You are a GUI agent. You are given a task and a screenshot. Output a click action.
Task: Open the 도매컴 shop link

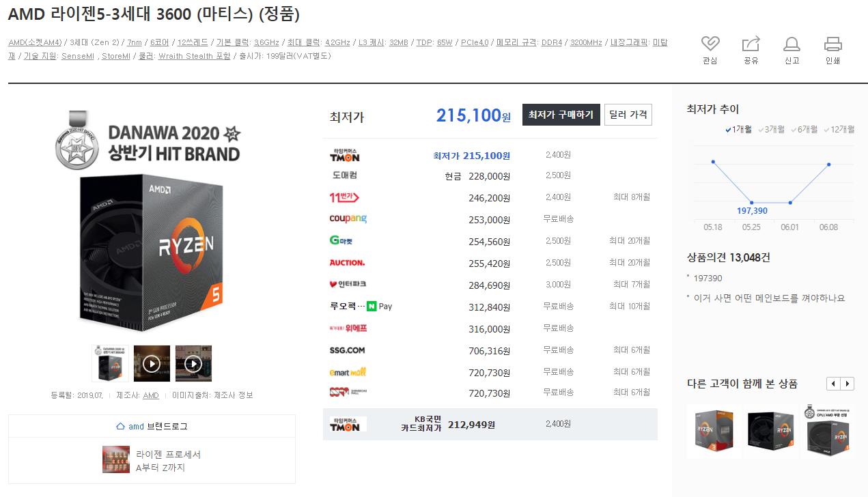coord(345,175)
